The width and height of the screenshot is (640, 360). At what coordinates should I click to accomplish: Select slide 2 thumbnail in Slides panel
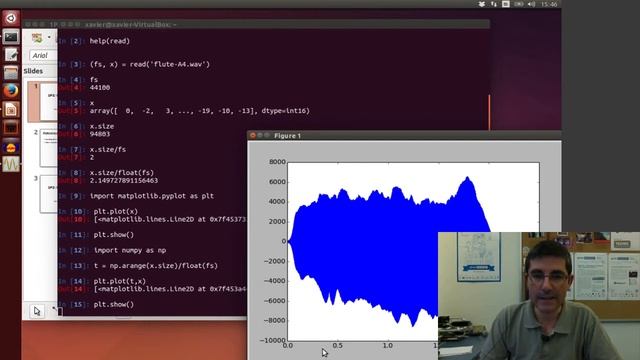coord(48,148)
